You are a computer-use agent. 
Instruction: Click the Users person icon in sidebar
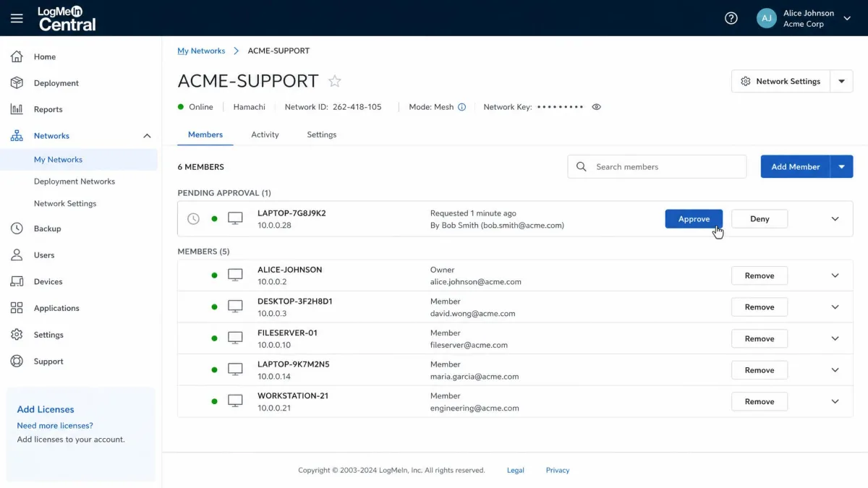[17, 255]
